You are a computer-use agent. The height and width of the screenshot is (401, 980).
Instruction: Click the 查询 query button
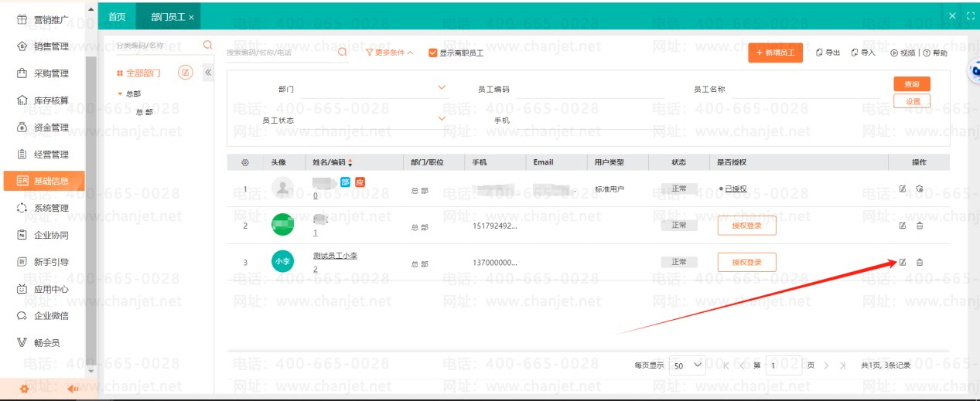pyautogui.click(x=912, y=84)
